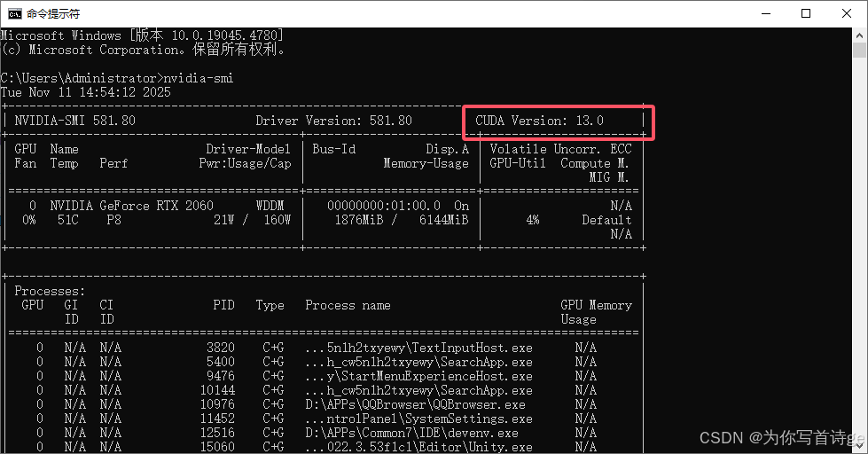Click the Pwr:Usage/Cap header
868x454 pixels.
click(246, 164)
